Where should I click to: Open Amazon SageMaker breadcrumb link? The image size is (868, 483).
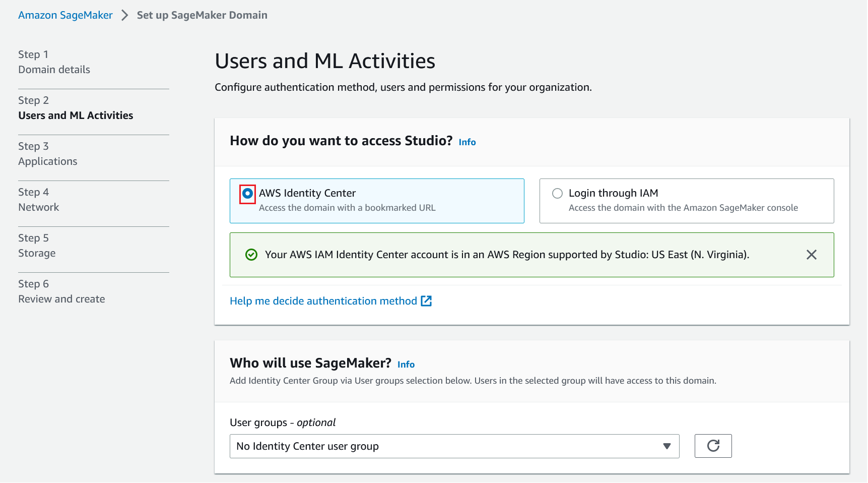coord(65,15)
